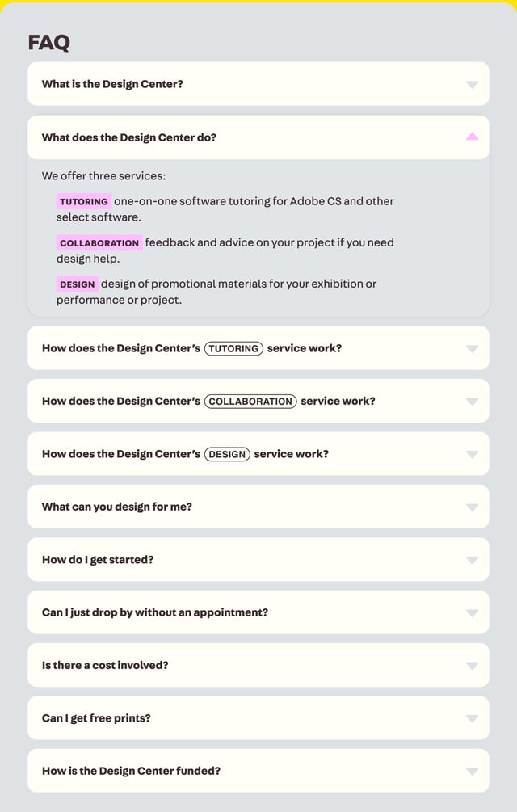Viewport: 517px width, 812px height.
Task: Expand the 'What is the Design Center?' question
Action: 258,83
